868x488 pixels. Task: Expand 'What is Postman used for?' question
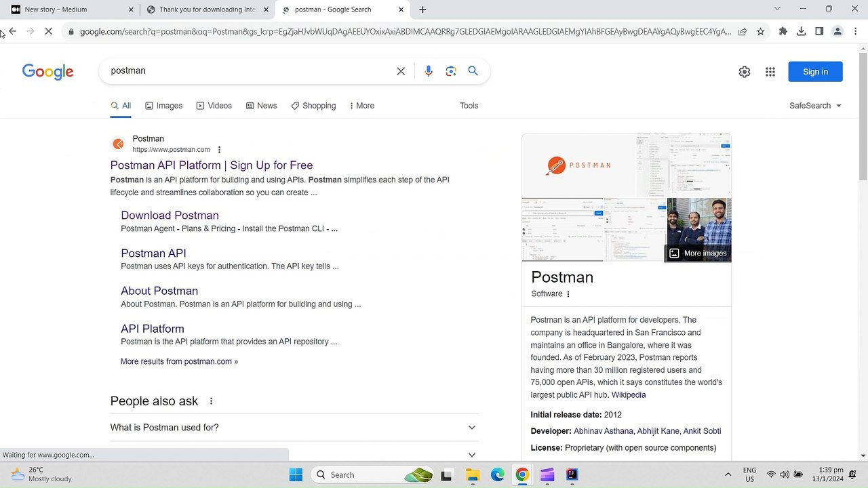294,428
